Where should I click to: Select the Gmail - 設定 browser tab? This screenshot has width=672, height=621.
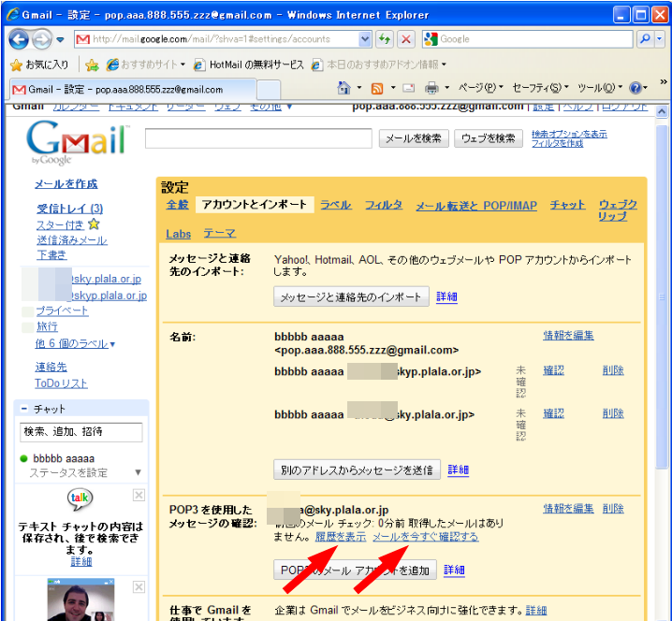133,90
